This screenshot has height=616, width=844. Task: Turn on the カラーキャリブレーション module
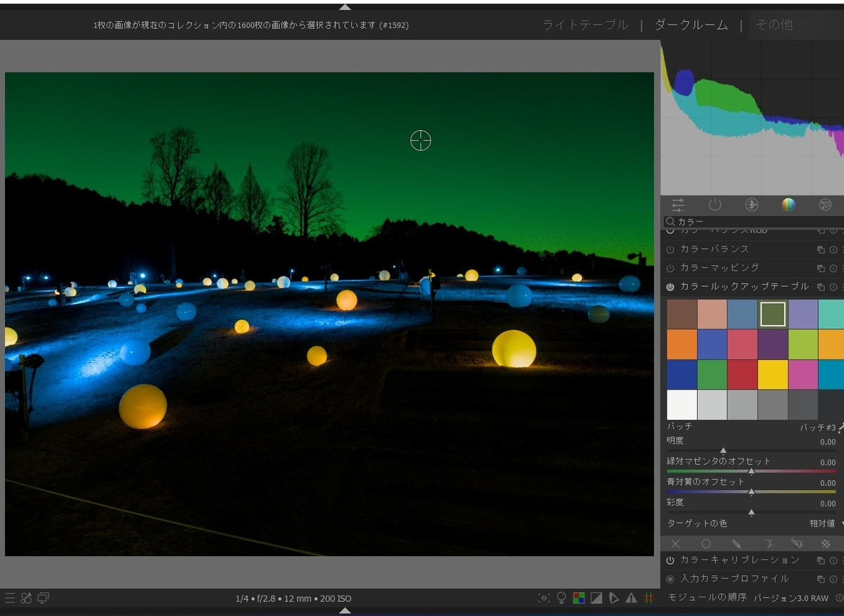[670, 560]
